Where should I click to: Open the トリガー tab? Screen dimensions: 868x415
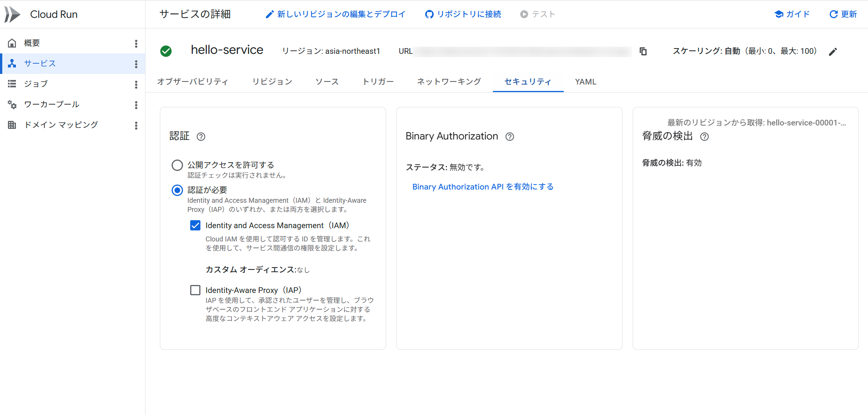pos(378,82)
